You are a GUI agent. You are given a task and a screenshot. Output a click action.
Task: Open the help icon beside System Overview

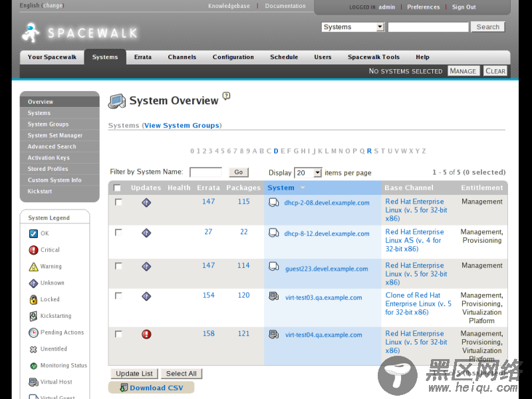[x=226, y=96]
